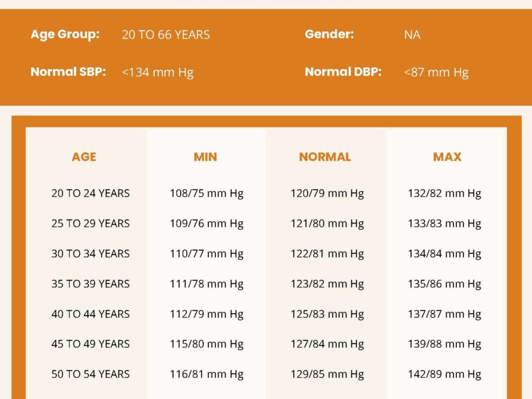The image size is (532, 399).
Task: Select the MIN column header
Action: coord(205,157)
